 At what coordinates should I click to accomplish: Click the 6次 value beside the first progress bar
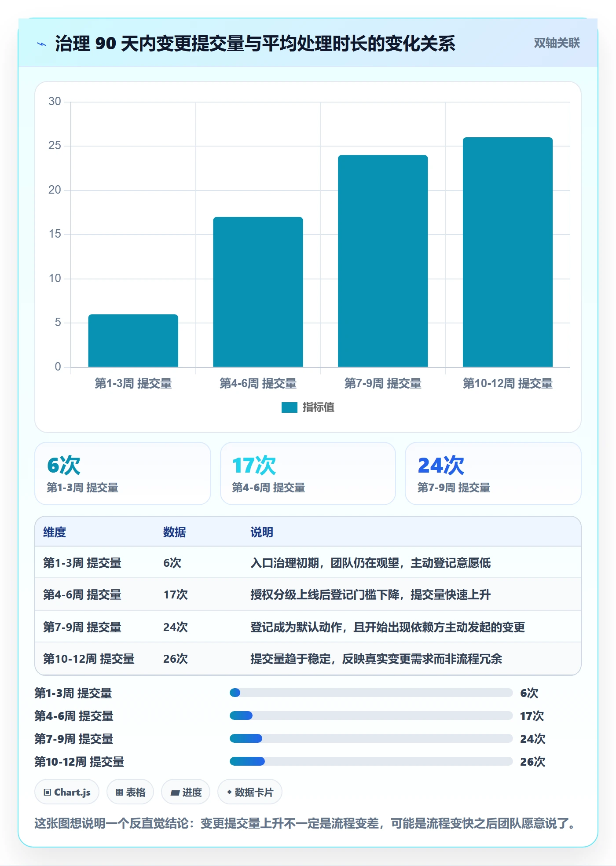click(529, 693)
